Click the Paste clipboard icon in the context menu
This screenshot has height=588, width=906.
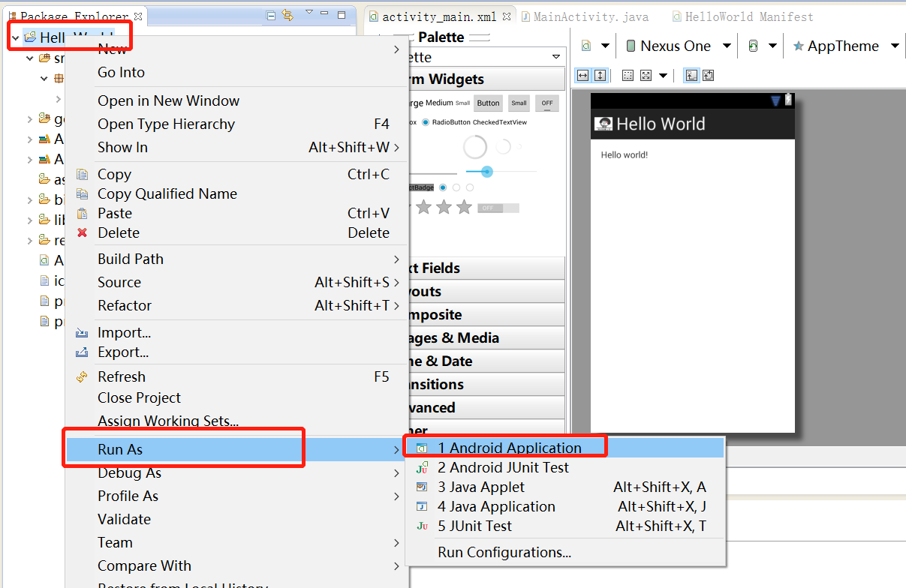[x=82, y=213]
